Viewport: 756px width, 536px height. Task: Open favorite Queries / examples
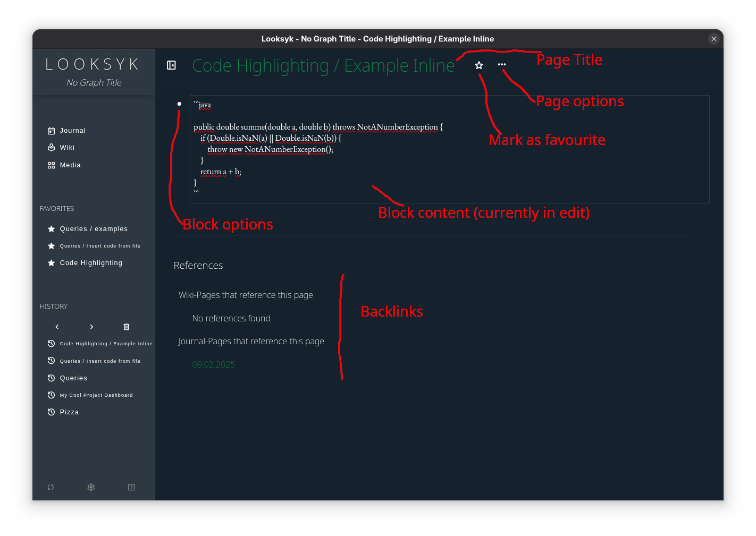(94, 229)
